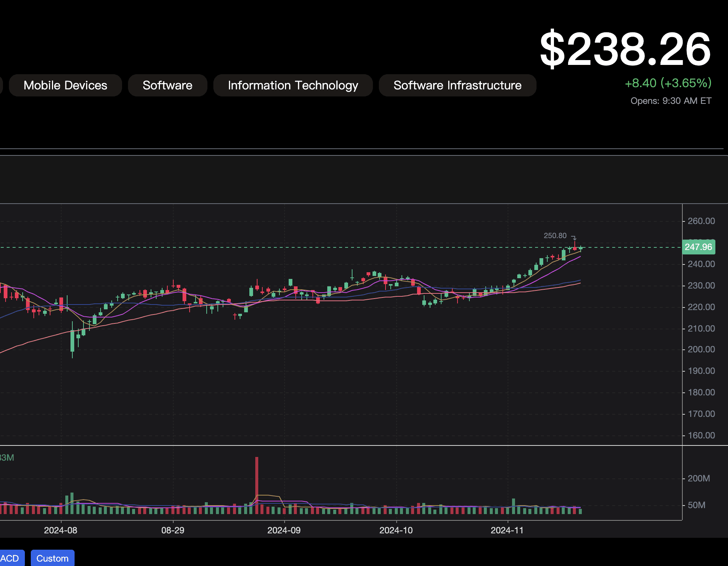Click the 2024-10 date label
The width and height of the screenshot is (728, 566).
pos(396,530)
